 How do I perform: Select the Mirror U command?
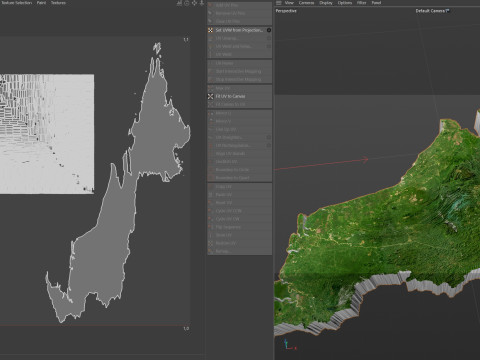click(x=239, y=113)
